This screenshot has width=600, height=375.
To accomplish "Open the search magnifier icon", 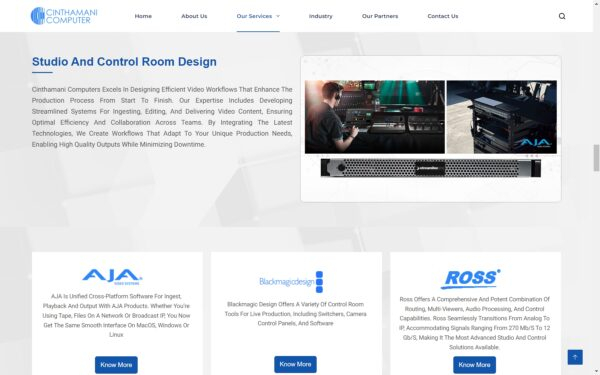I will 562,16.
